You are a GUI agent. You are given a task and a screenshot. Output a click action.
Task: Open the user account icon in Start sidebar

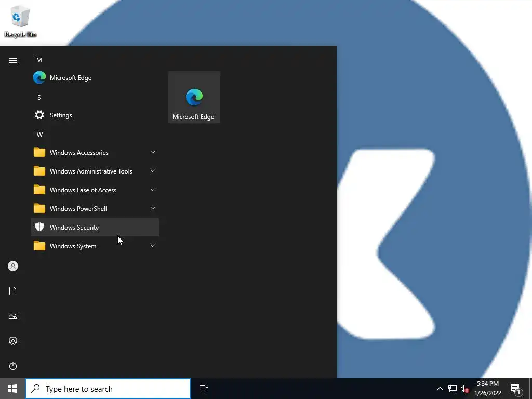click(13, 266)
